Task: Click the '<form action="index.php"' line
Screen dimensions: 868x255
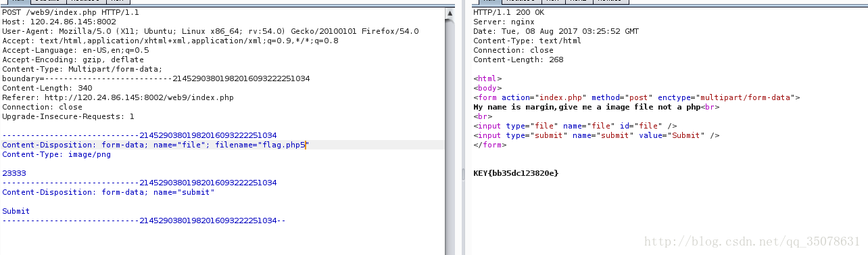Action: [x=637, y=97]
